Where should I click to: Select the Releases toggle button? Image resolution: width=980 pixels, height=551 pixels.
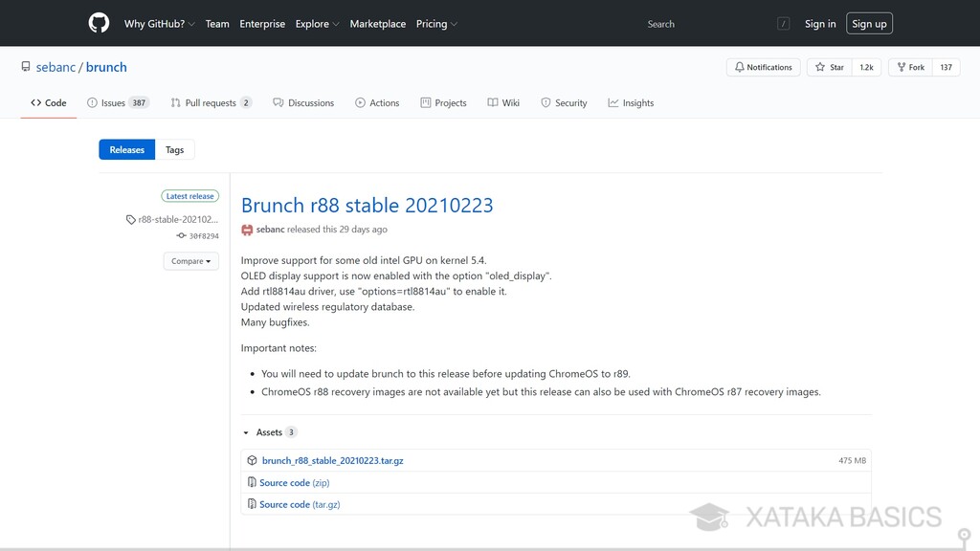[127, 149]
